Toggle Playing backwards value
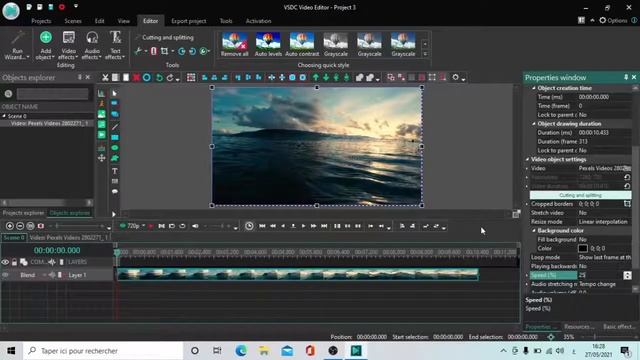The height and width of the screenshot is (360, 640). [x=605, y=266]
